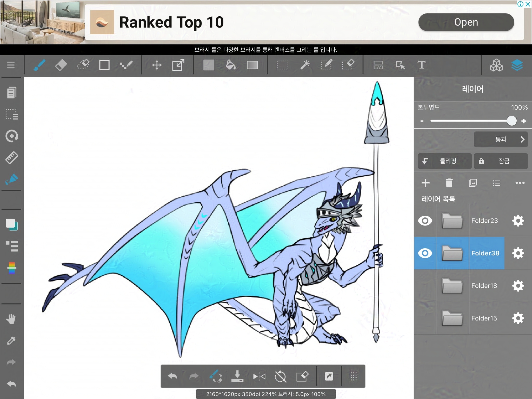The height and width of the screenshot is (399, 532).
Task: Show the hidden Folder18 layer
Action: (x=425, y=286)
